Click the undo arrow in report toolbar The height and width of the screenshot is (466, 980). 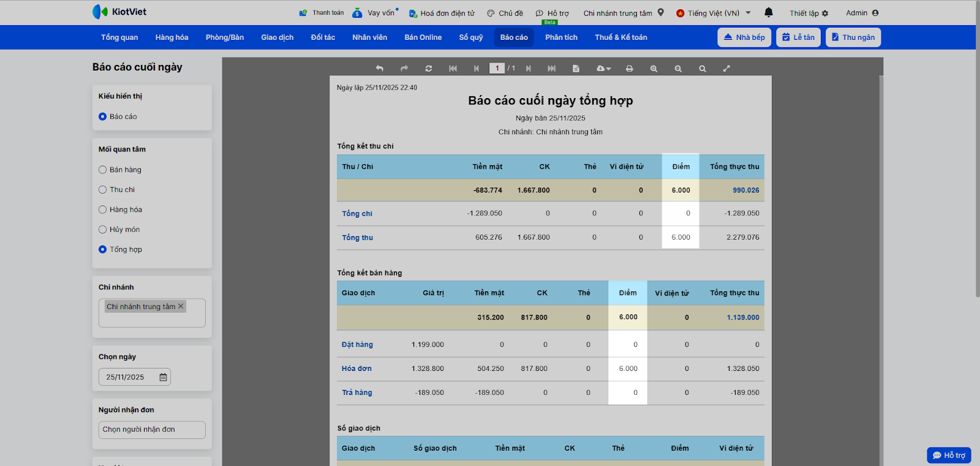point(379,69)
